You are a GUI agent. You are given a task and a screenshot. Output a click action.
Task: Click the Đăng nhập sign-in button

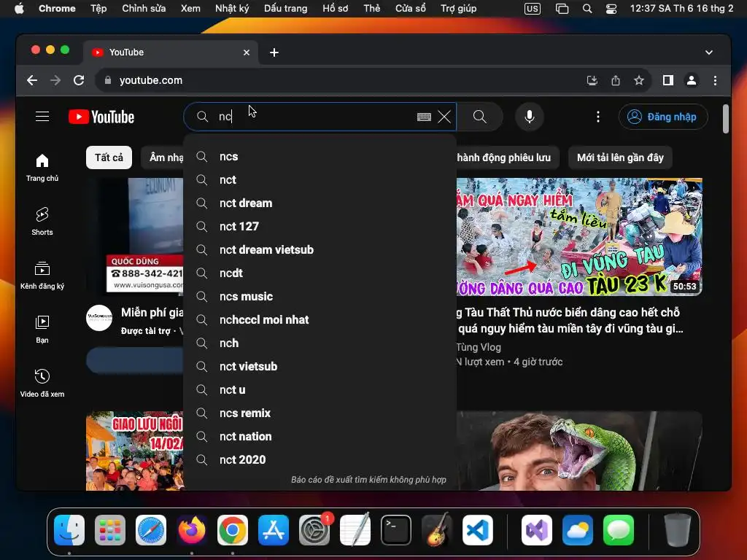click(662, 117)
